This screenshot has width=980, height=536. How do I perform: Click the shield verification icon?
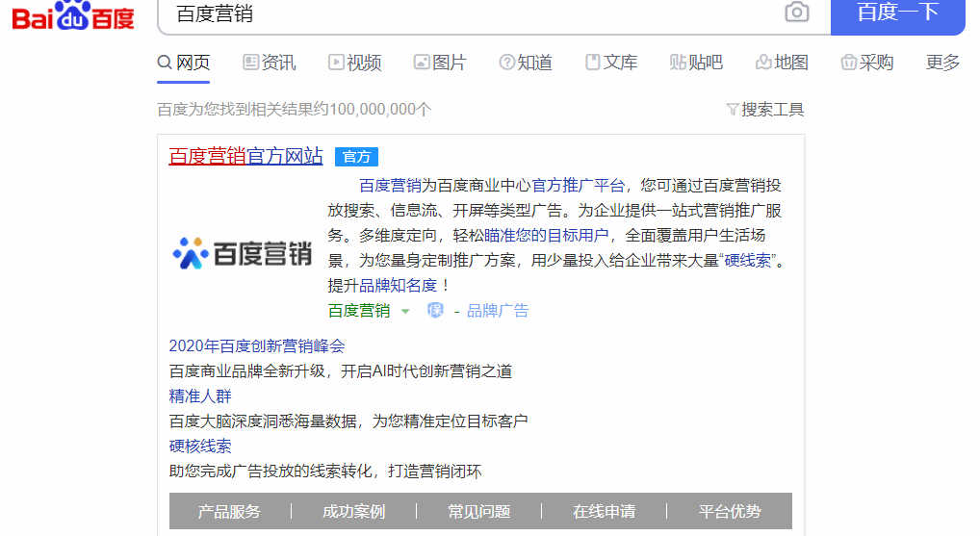pos(435,311)
